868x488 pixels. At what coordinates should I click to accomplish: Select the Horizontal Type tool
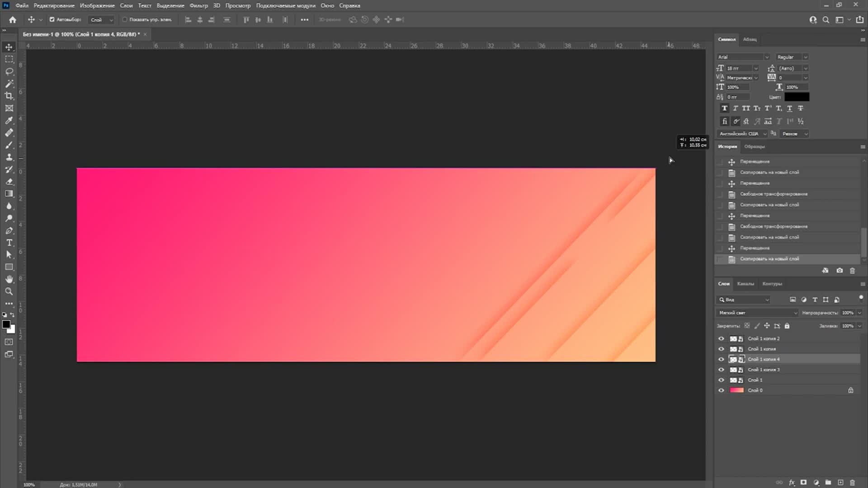(9, 243)
